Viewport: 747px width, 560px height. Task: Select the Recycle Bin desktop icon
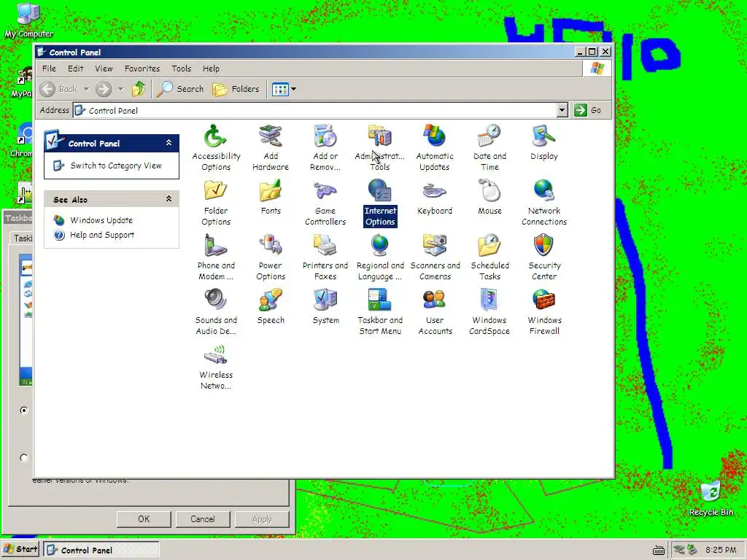pyautogui.click(x=711, y=499)
